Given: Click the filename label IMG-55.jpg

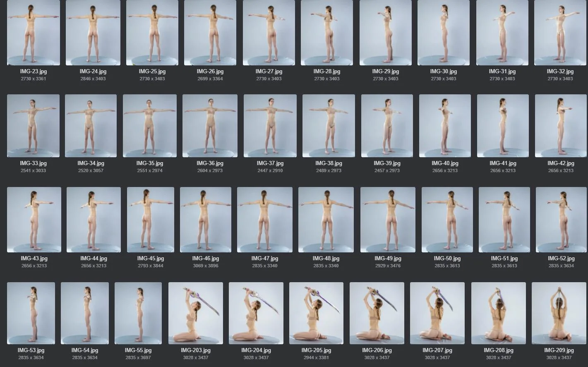Looking at the screenshot, I should [x=138, y=350].
